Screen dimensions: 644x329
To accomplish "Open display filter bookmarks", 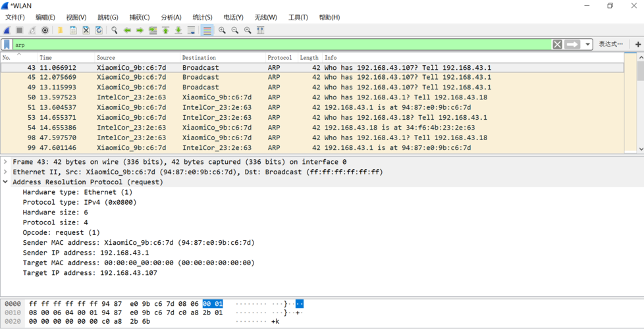I will (x=7, y=44).
